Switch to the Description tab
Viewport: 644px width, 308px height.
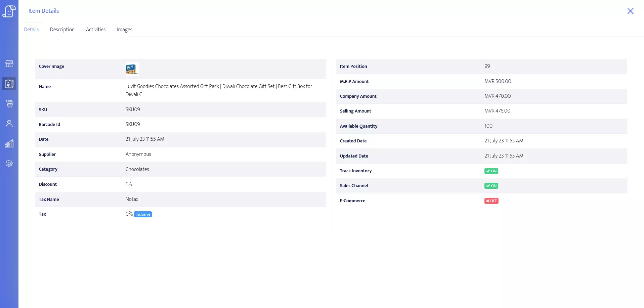coord(62,30)
